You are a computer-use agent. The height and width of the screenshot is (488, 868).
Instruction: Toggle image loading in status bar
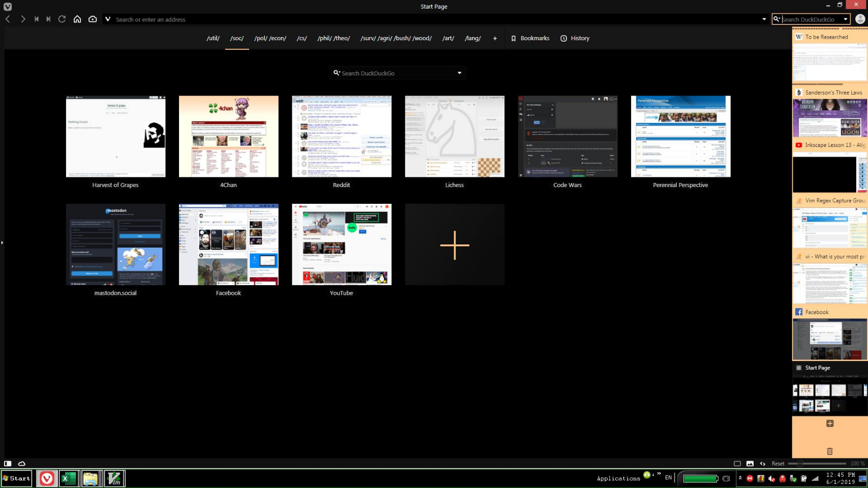coord(750,464)
